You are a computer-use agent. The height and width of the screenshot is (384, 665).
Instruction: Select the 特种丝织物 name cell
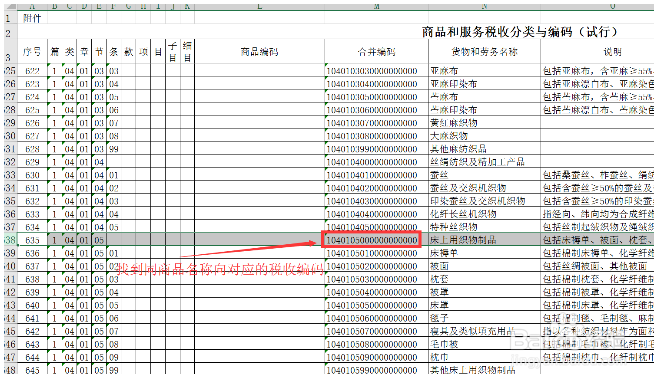pos(484,227)
